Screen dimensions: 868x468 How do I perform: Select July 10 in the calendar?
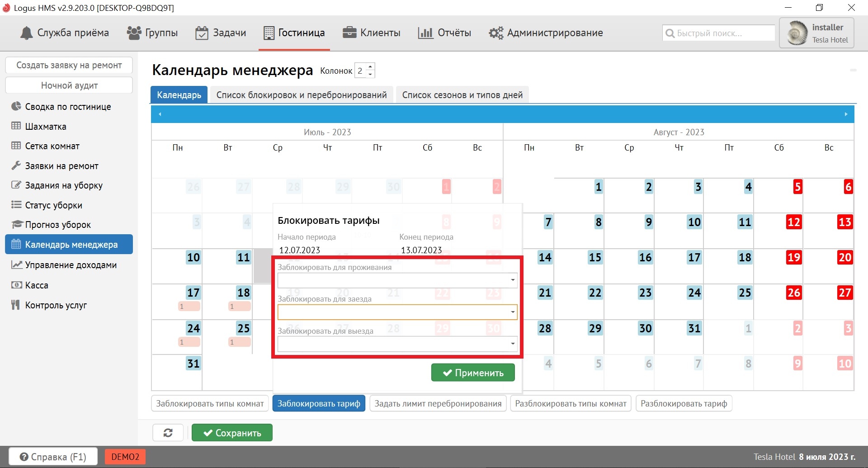click(193, 257)
